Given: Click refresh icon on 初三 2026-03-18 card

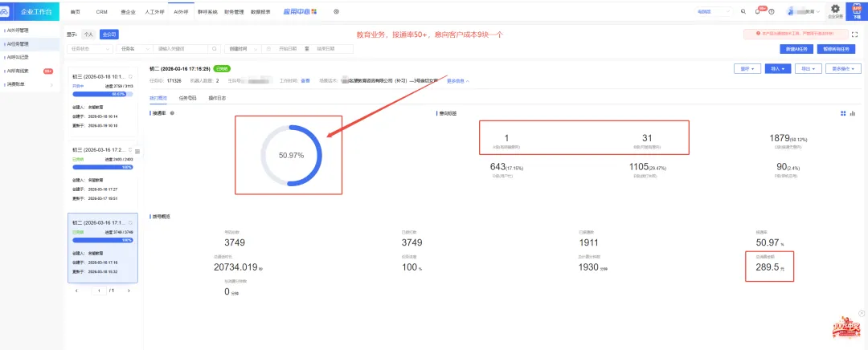Looking at the screenshot, I should pyautogui.click(x=130, y=76).
